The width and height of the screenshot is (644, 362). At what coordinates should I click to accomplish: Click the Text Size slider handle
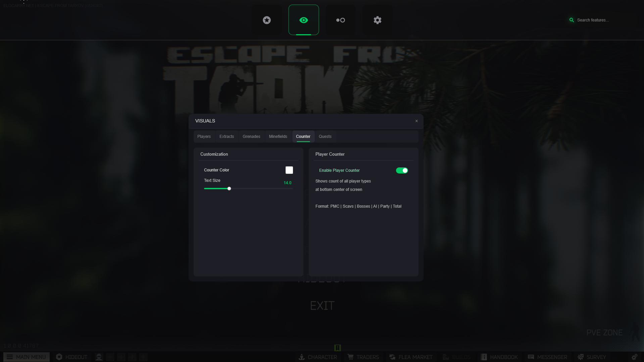tap(229, 189)
